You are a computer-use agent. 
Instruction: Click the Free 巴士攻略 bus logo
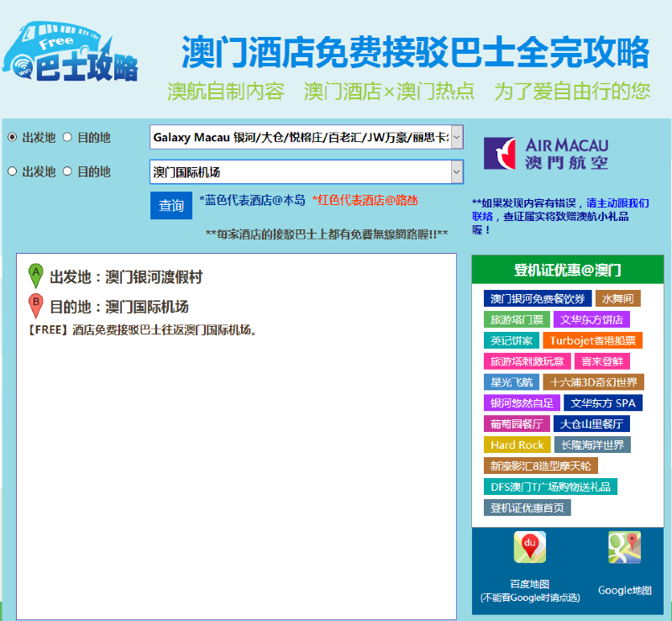(x=71, y=51)
